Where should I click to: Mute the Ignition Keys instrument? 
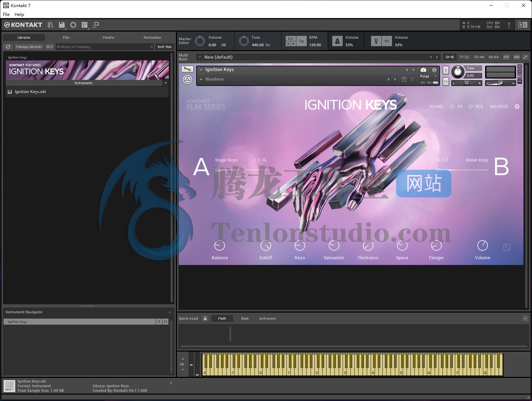point(446,82)
